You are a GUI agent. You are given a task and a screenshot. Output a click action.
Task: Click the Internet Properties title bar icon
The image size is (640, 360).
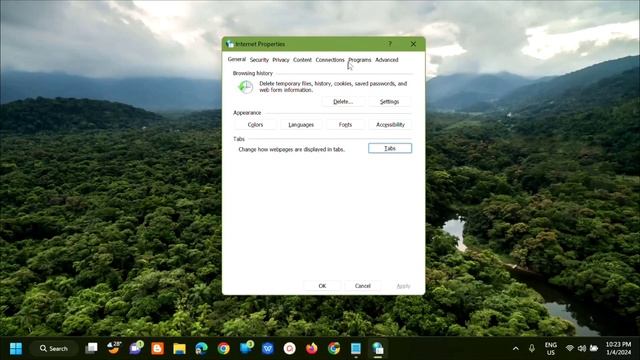click(x=230, y=44)
